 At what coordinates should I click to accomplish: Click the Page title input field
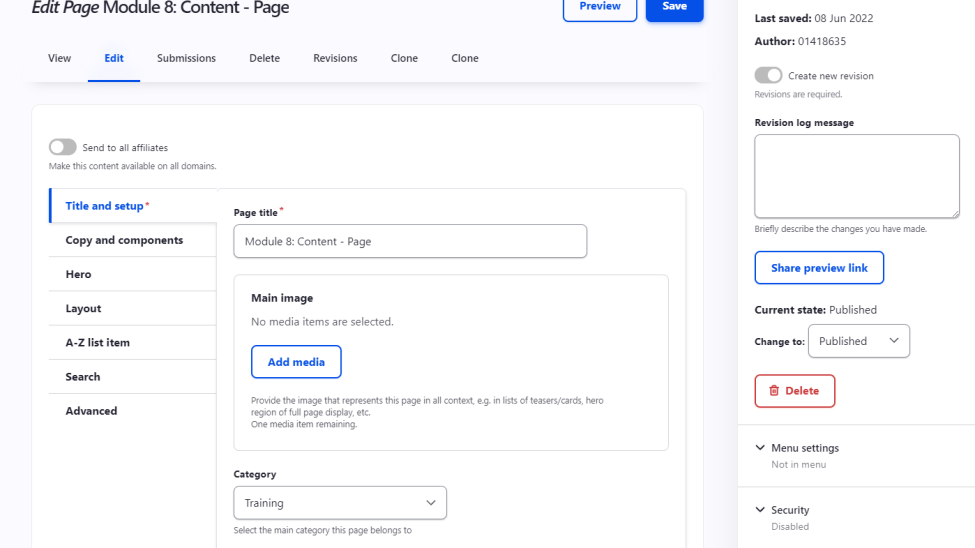(x=410, y=241)
